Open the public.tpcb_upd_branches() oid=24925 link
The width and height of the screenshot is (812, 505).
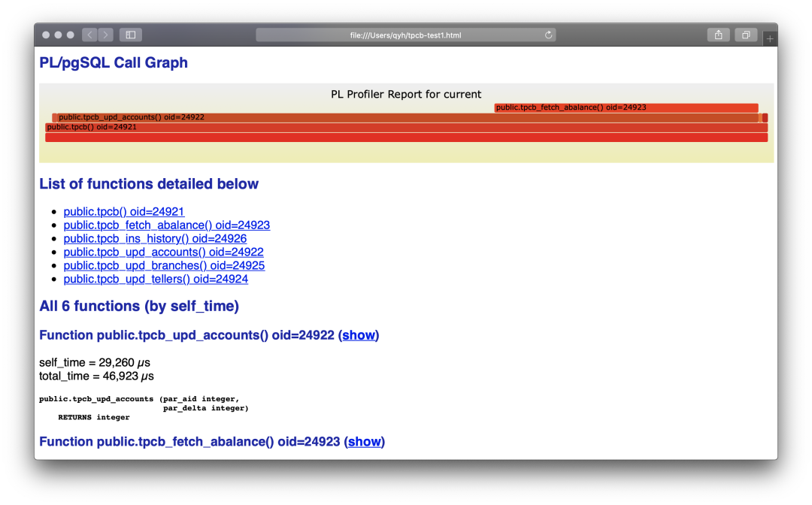[x=164, y=265]
